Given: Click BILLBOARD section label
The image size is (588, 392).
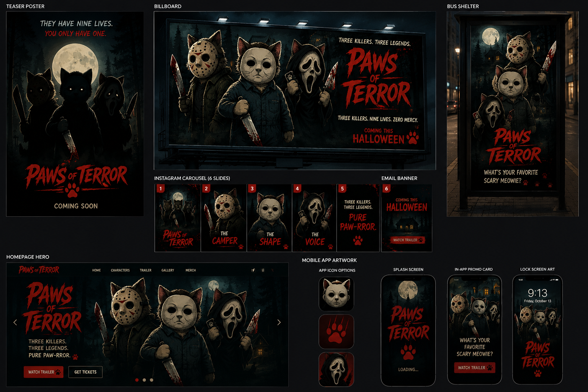Looking at the screenshot, I should click(168, 7).
